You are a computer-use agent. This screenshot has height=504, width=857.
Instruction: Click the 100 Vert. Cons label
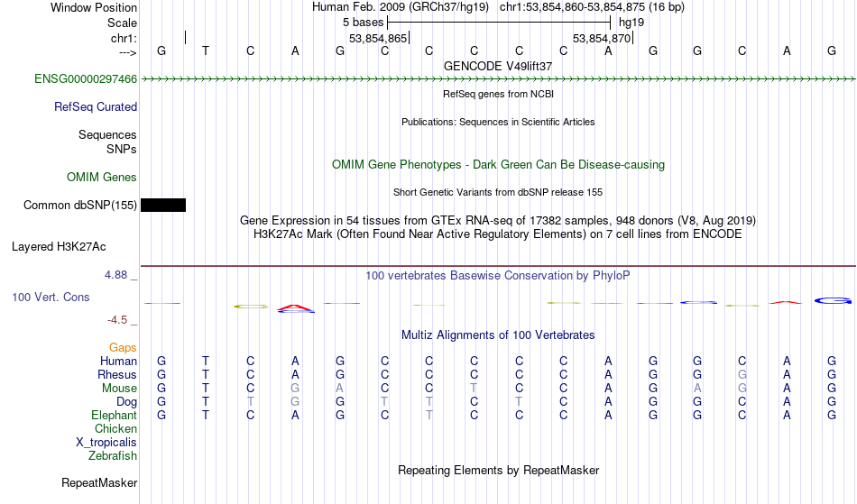[51, 297]
